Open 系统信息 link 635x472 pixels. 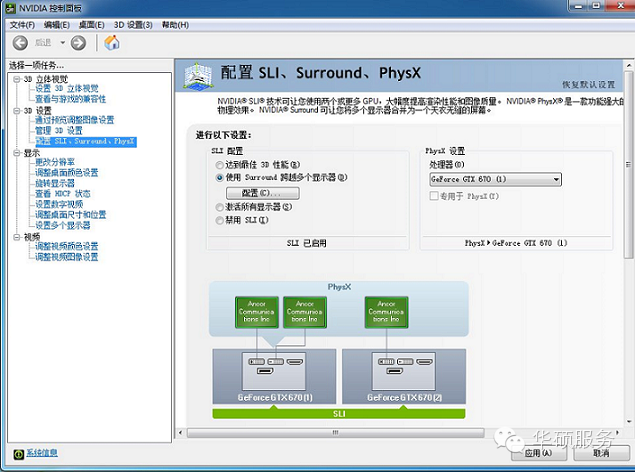42,453
